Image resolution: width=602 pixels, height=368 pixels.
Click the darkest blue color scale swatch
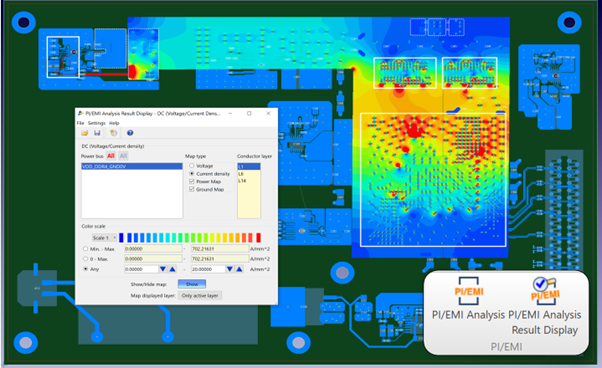point(121,238)
